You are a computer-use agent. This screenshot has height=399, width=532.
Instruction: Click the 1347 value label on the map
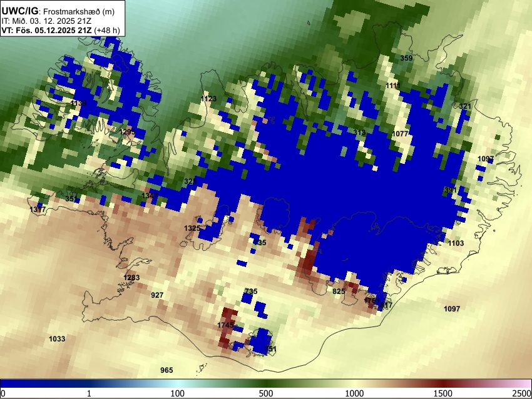[x=150, y=196]
